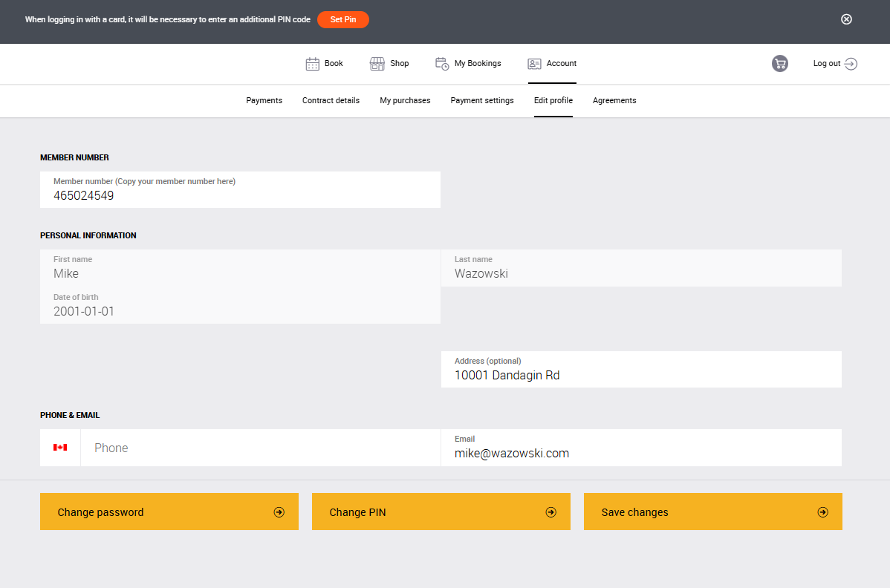Click the My Bookings calendar-clock icon
This screenshot has width=890, height=588.
442,64
